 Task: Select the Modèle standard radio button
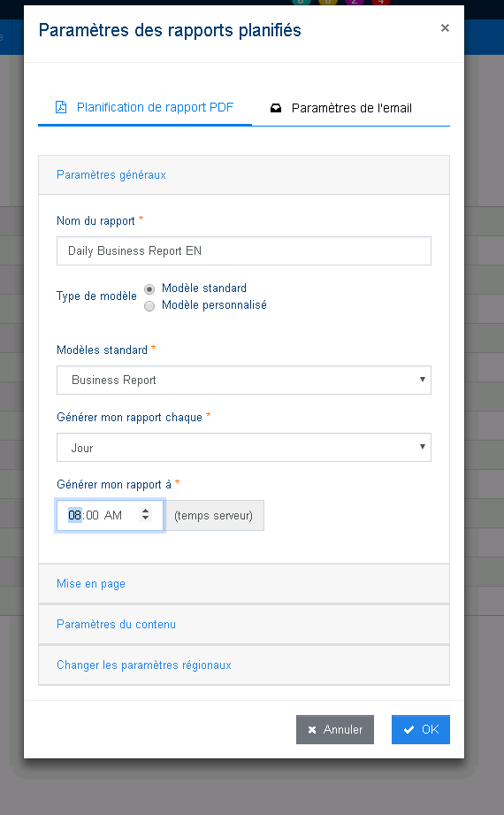tap(149, 289)
